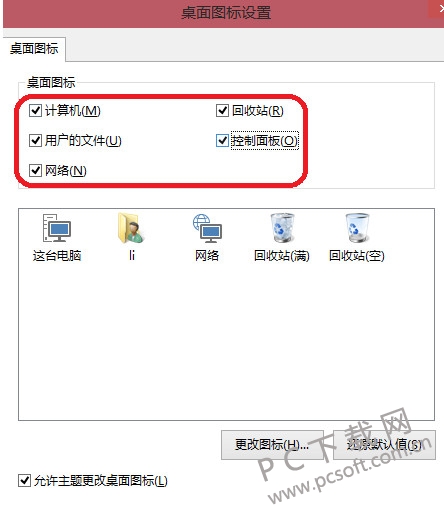
Task: Click empty area in icon preview list
Action: click(x=227, y=343)
